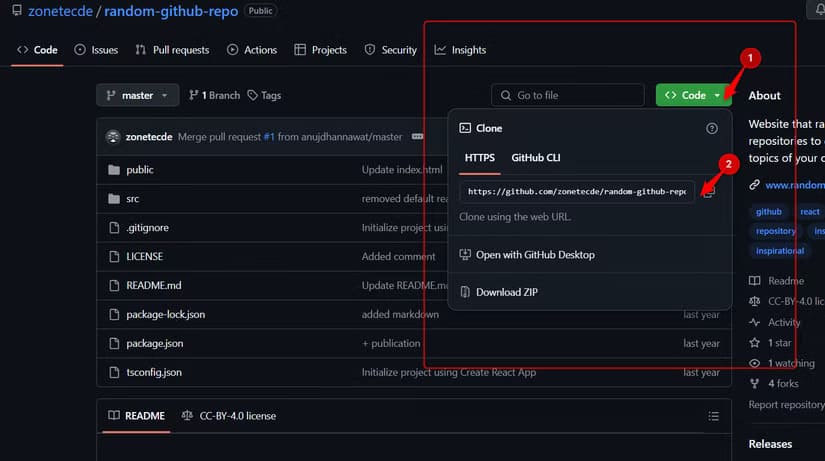Click the 'react' topic tag
825x461 pixels.
click(809, 212)
